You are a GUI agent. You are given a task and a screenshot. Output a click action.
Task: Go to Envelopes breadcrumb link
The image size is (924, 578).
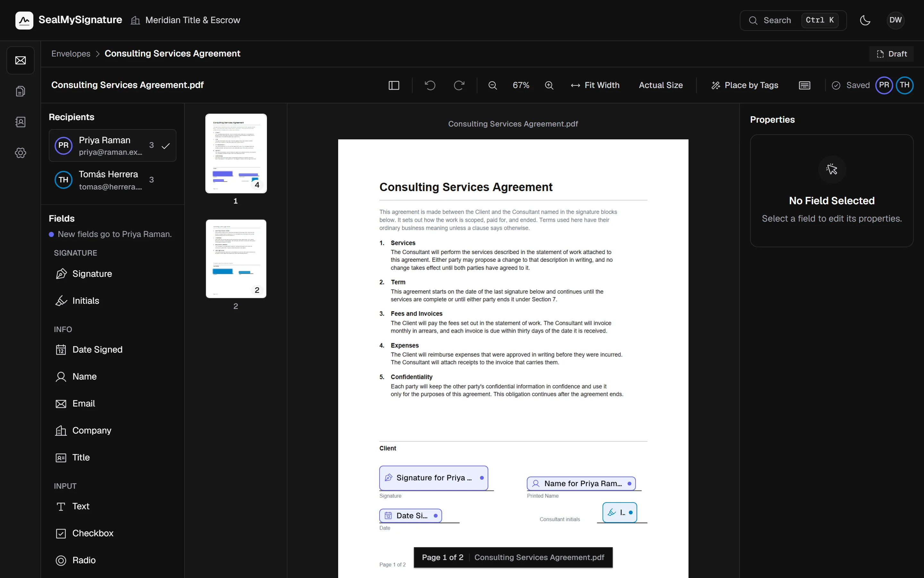[71, 54]
